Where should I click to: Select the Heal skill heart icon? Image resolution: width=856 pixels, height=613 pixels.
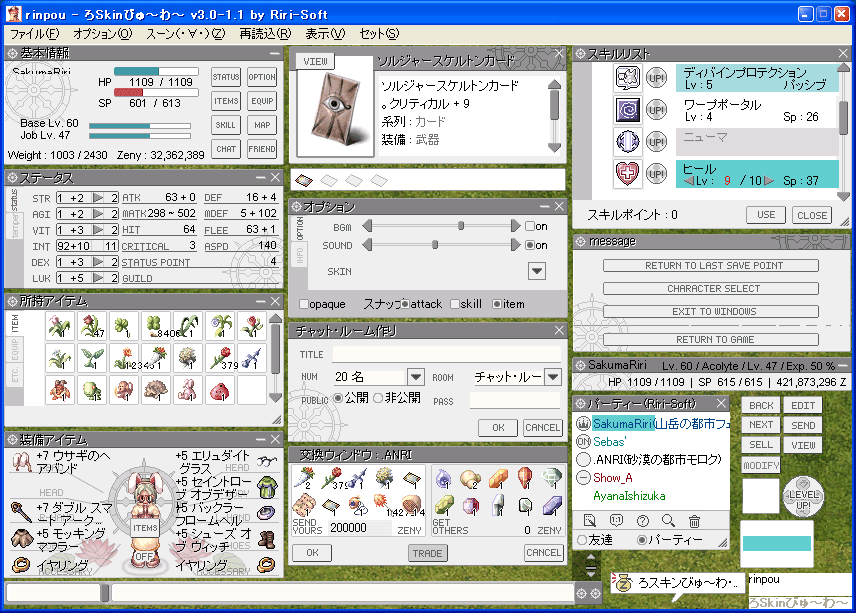point(627,174)
